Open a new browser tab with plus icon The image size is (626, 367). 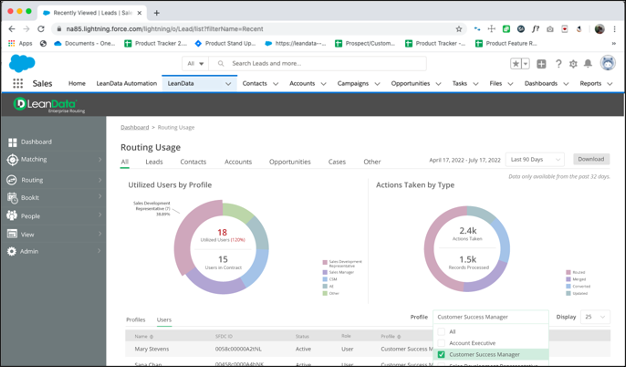tap(156, 13)
